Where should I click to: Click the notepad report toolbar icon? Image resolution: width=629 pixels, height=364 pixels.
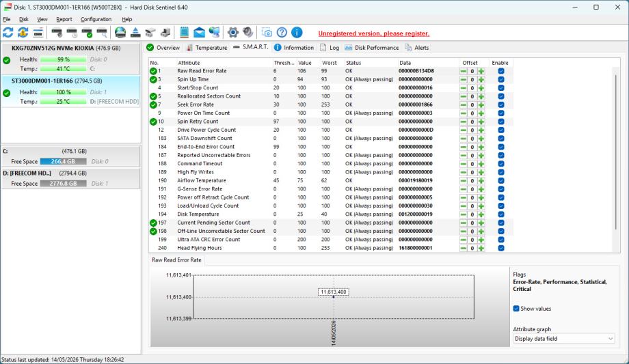(184, 33)
